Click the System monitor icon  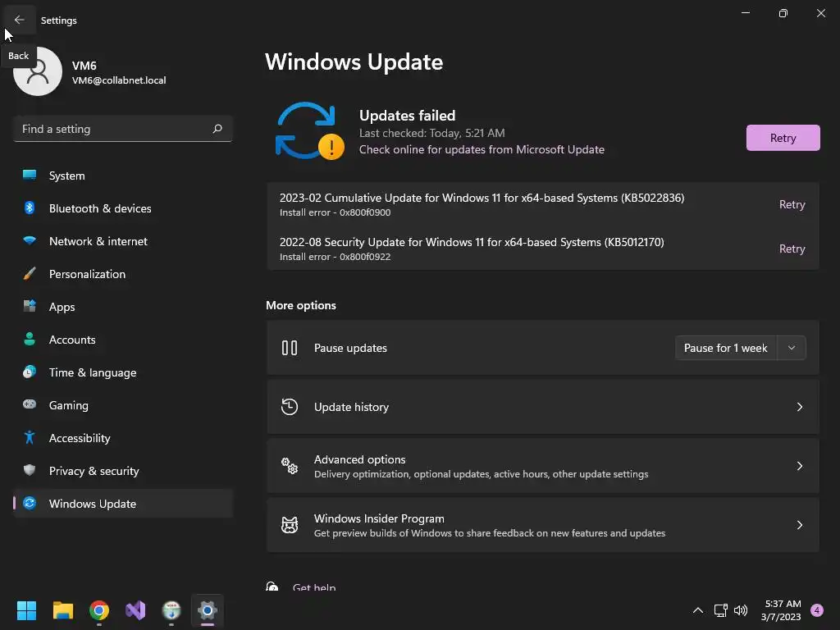30,176
